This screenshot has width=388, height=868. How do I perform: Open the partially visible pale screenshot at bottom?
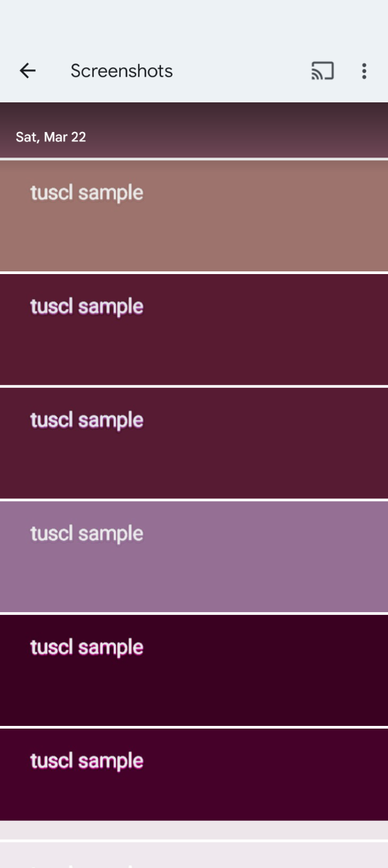pos(194,855)
